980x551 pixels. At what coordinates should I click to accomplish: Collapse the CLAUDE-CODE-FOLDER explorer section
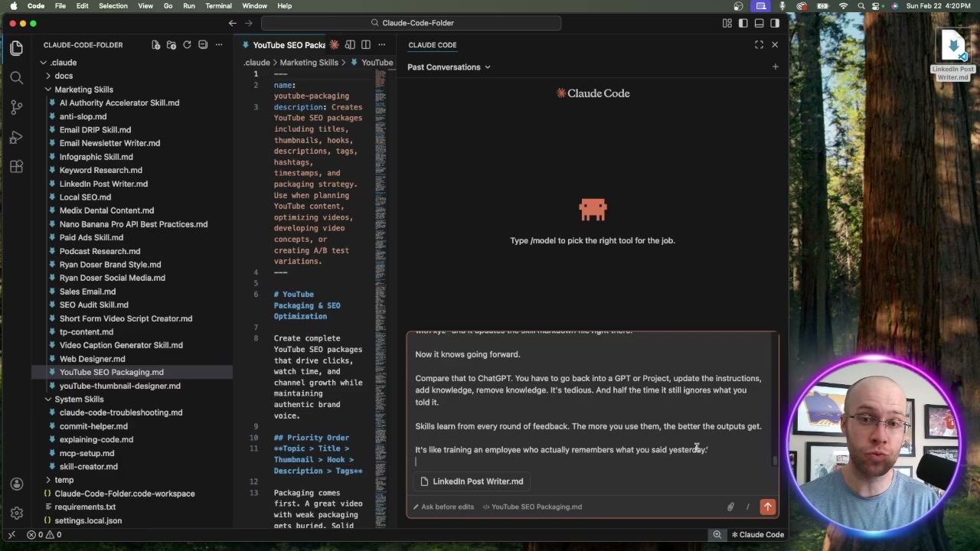[83, 45]
